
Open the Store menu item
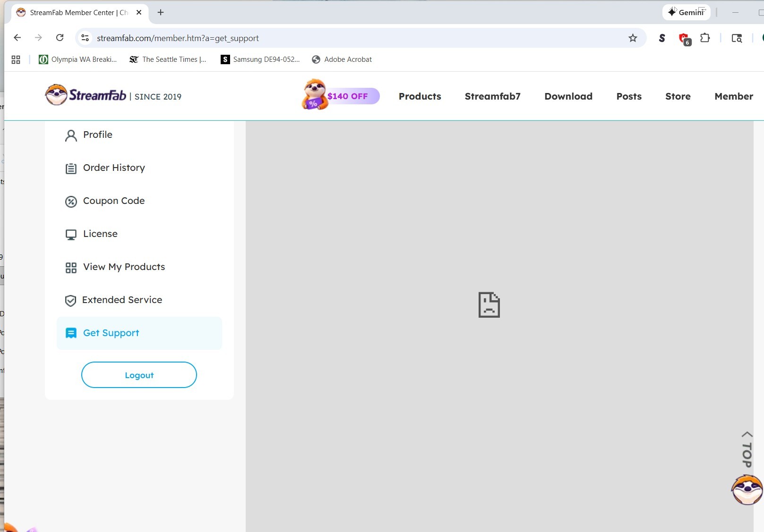678,96
